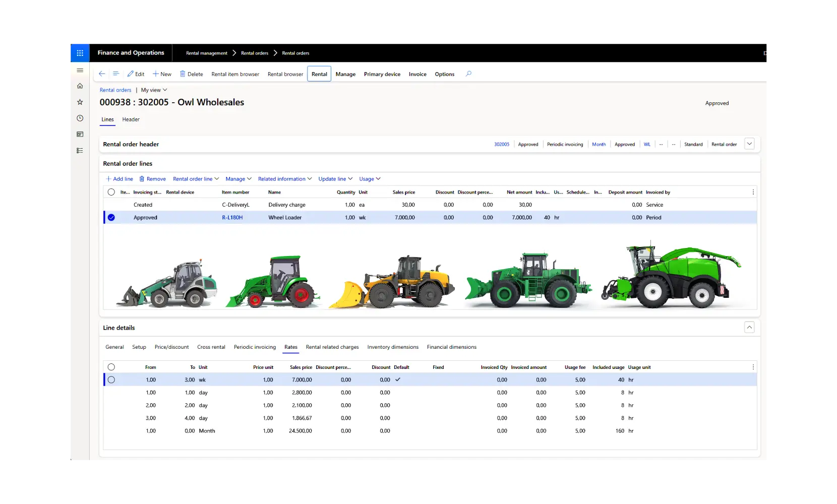Open rates grid options dots
The width and height of the screenshot is (837, 504).
coord(753,367)
